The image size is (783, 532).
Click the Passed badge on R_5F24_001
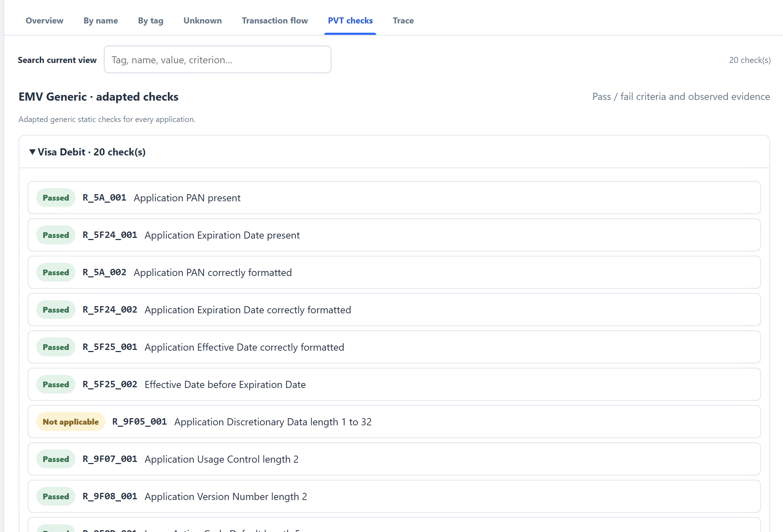pyautogui.click(x=56, y=235)
